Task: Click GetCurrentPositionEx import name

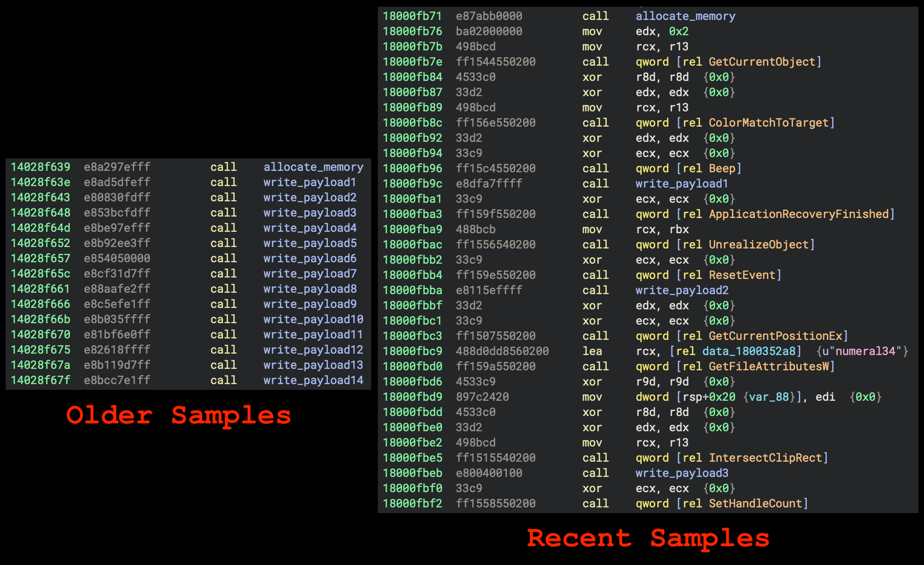Action: pos(775,336)
